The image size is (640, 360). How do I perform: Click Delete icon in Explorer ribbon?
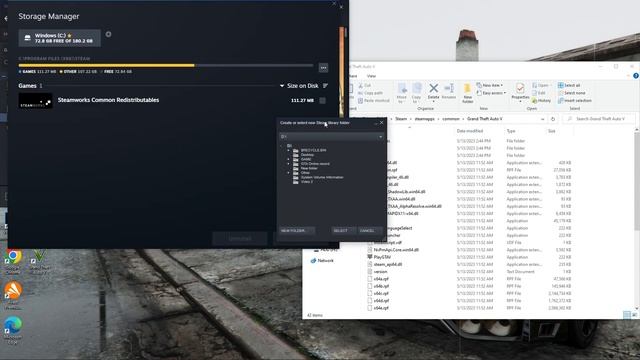(433, 91)
